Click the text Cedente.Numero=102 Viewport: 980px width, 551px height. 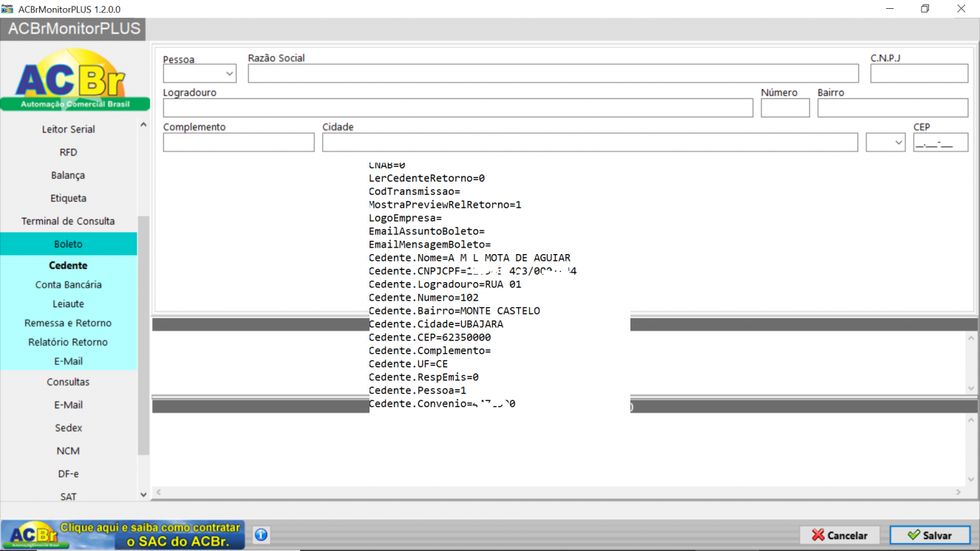[423, 298]
